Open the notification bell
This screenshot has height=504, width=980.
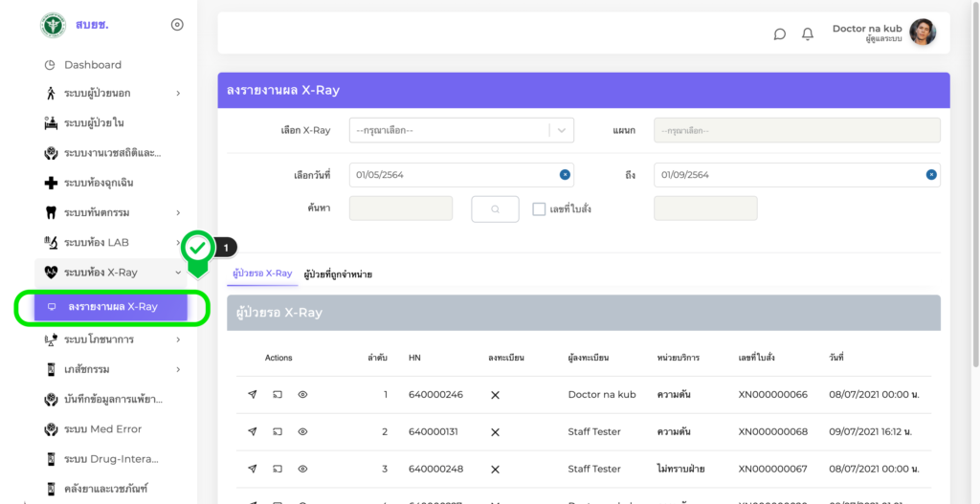coord(808,34)
